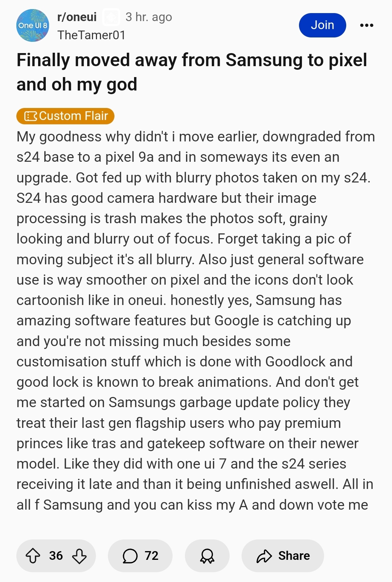The width and height of the screenshot is (392, 582).
Task: Give an award using the ribbon icon
Action: pos(207,555)
